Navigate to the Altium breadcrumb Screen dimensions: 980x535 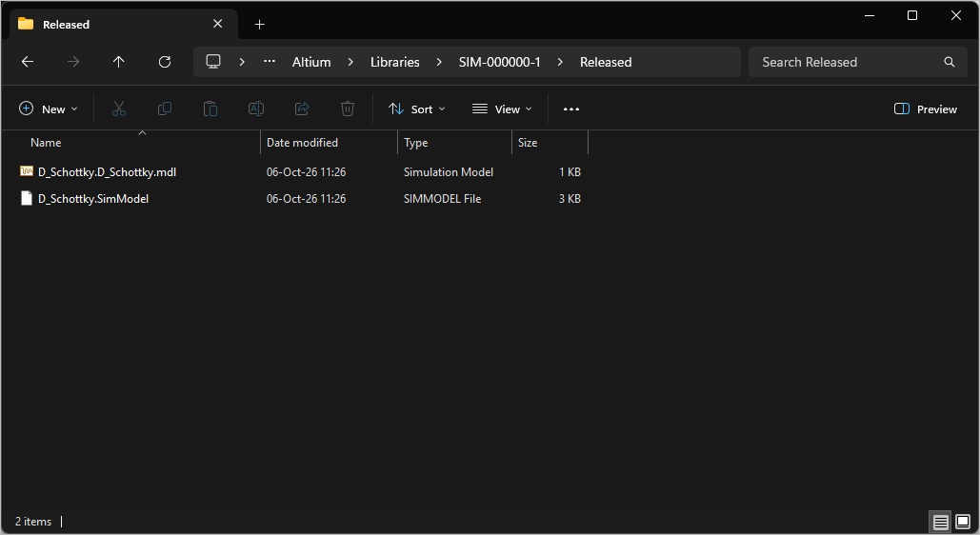[x=311, y=62]
